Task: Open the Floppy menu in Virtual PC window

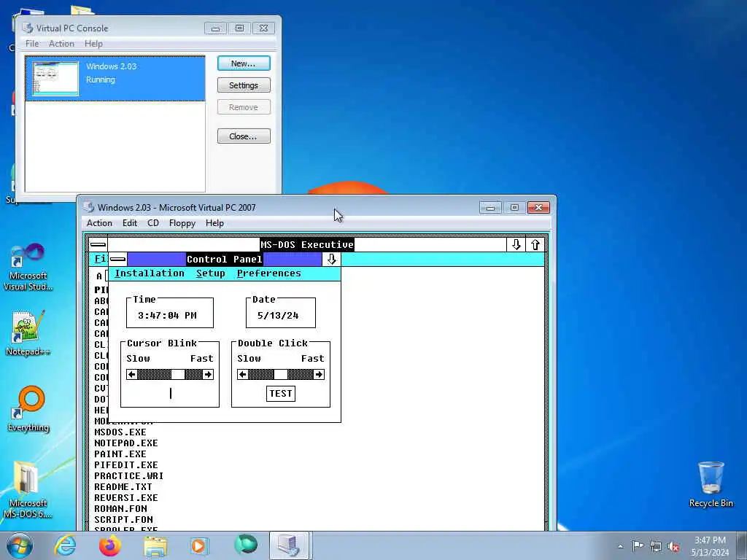Action: pos(182,223)
